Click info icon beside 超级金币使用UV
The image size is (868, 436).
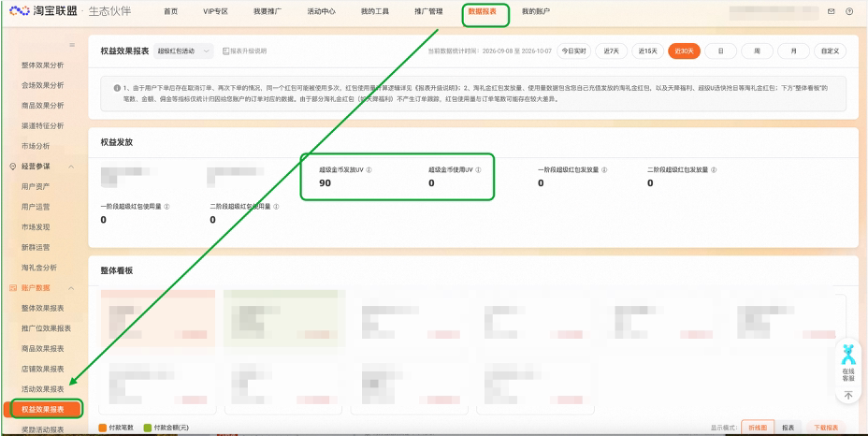478,170
